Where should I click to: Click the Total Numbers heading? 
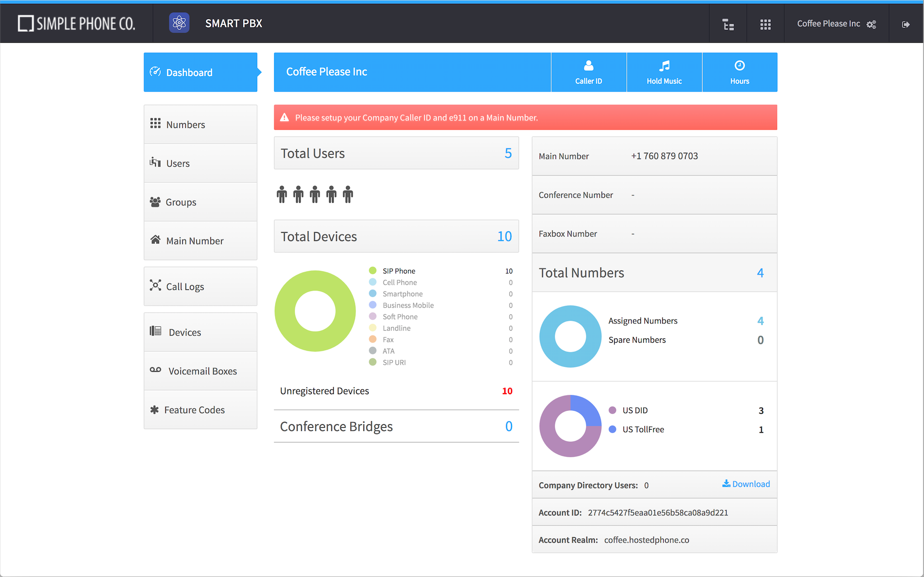[x=582, y=273]
